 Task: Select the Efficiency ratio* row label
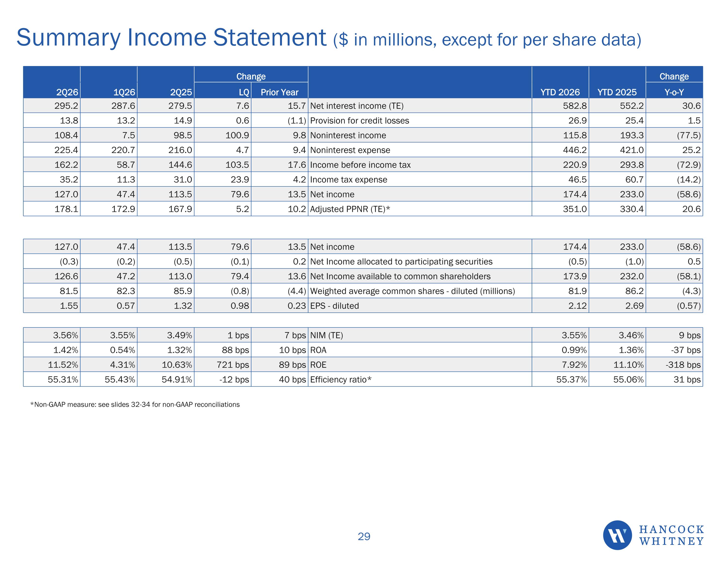point(341,379)
